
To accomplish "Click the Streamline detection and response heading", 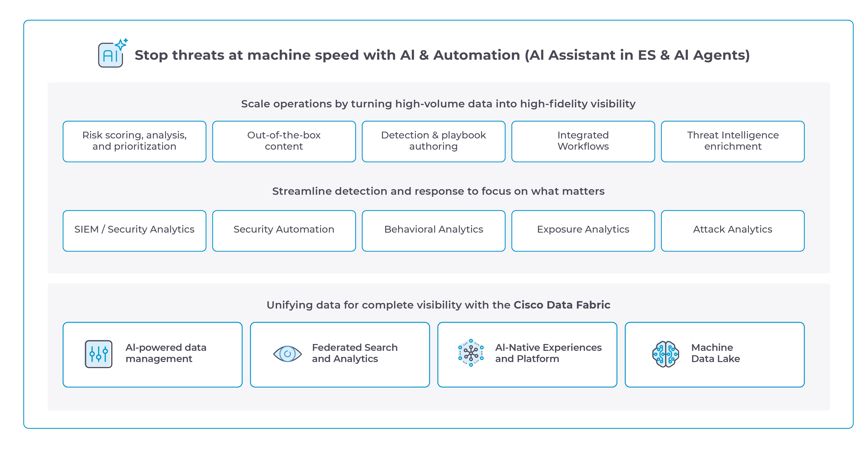I will pos(438,191).
